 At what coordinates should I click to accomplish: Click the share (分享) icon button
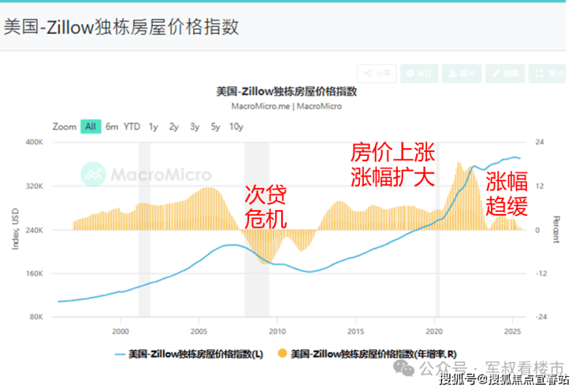tap(377, 73)
